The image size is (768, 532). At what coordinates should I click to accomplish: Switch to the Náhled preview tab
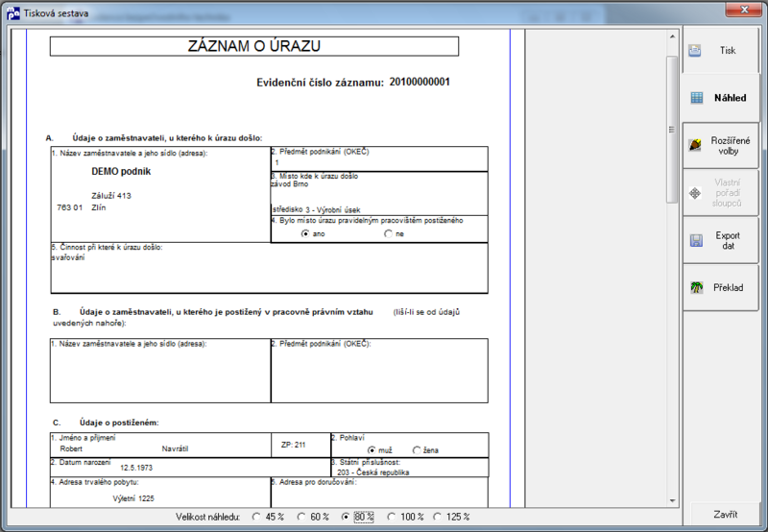(721, 98)
